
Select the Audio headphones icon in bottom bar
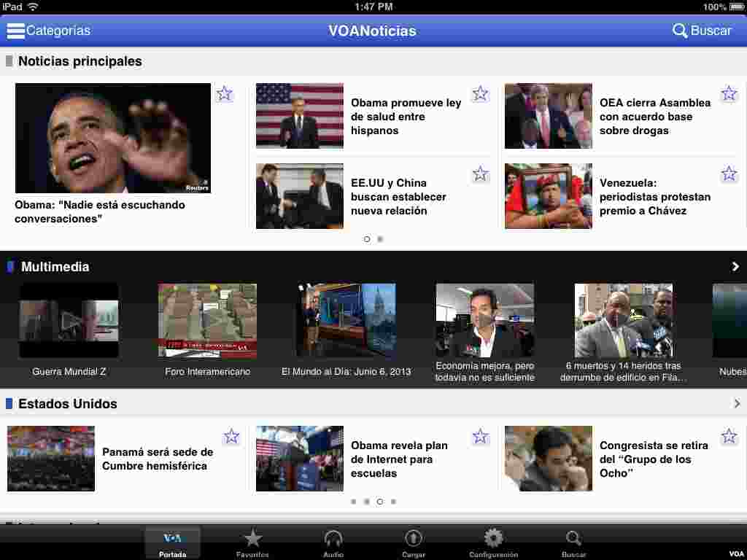point(333,538)
